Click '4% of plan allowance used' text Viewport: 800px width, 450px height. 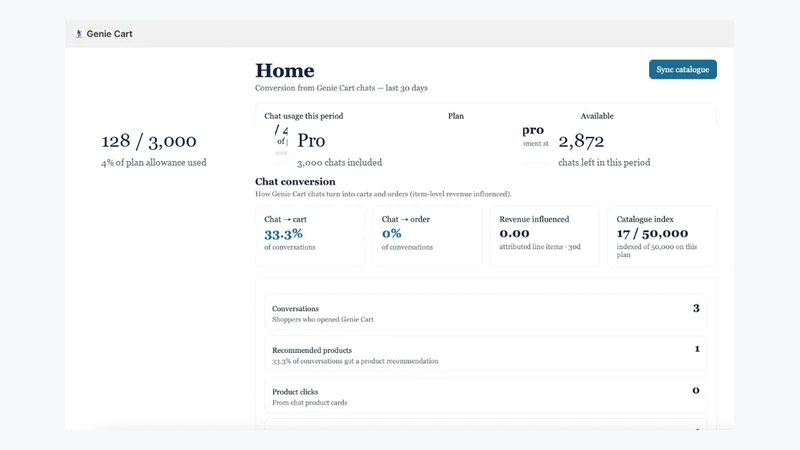[154, 162]
